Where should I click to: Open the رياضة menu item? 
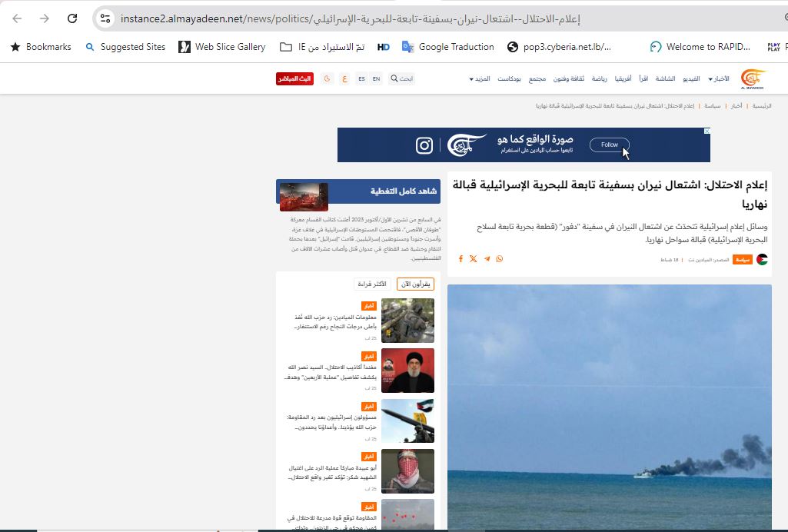pos(599,78)
